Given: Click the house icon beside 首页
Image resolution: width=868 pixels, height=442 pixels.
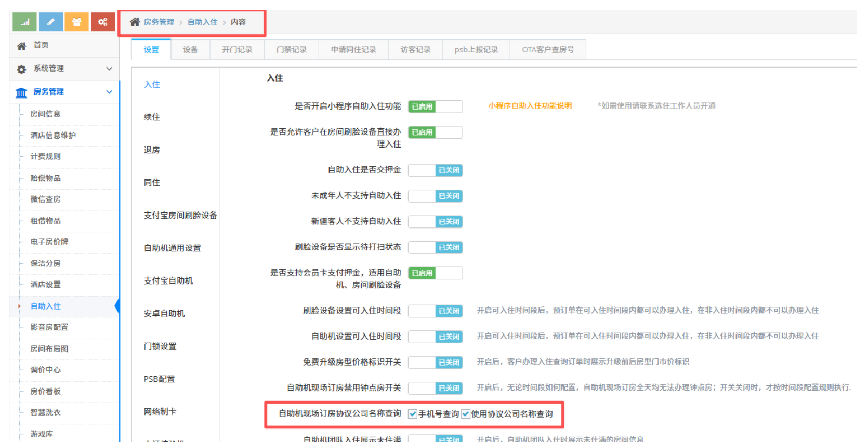Looking at the screenshot, I should [21, 46].
